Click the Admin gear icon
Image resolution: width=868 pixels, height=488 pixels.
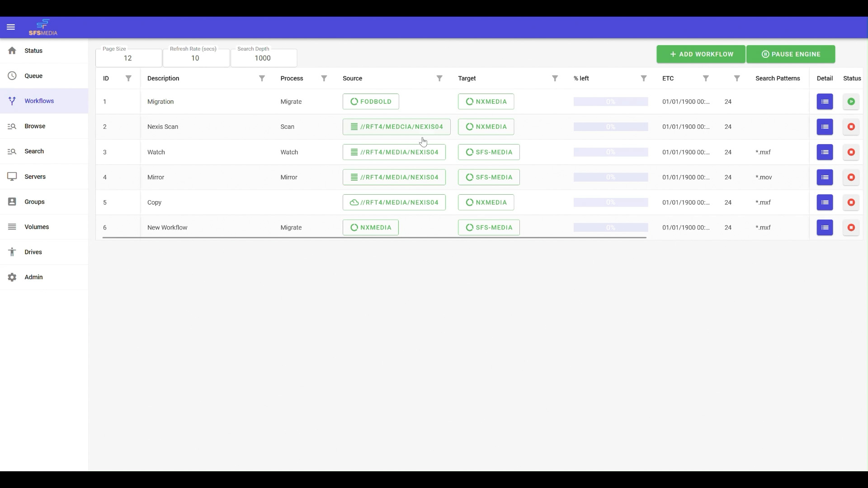coord(12,277)
